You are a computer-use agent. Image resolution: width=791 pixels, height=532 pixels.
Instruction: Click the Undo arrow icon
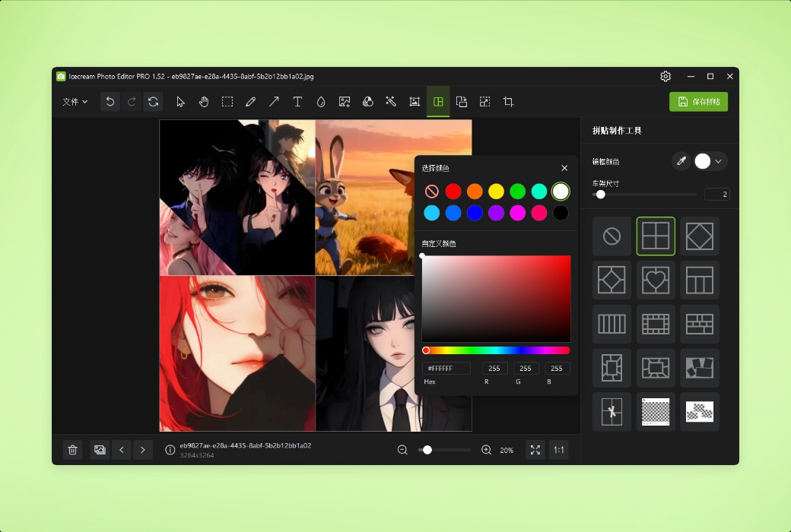point(110,101)
